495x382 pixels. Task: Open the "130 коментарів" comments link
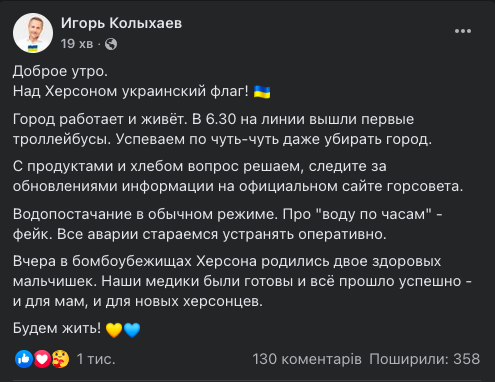coord(307,359)
